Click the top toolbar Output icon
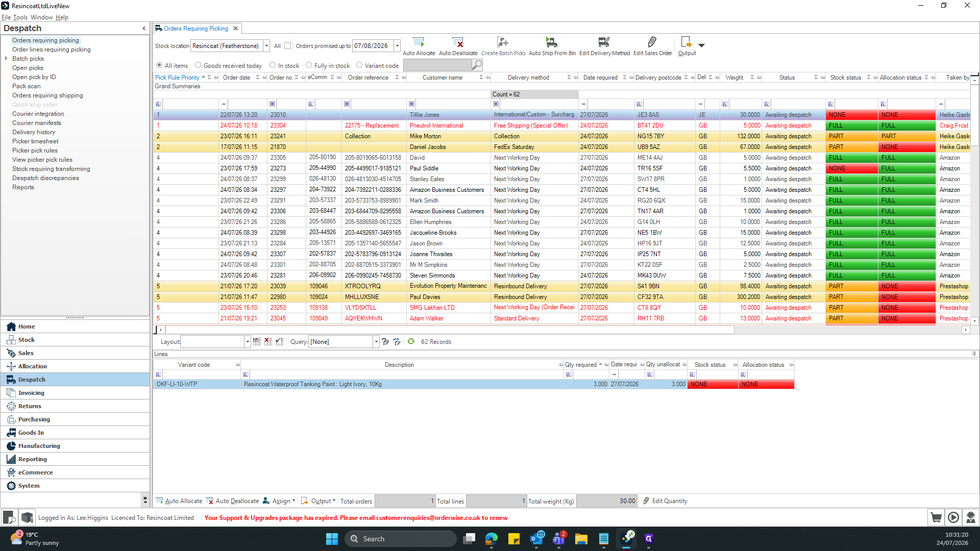The width and height of the screenshot is (980, 551). (687, 42)
